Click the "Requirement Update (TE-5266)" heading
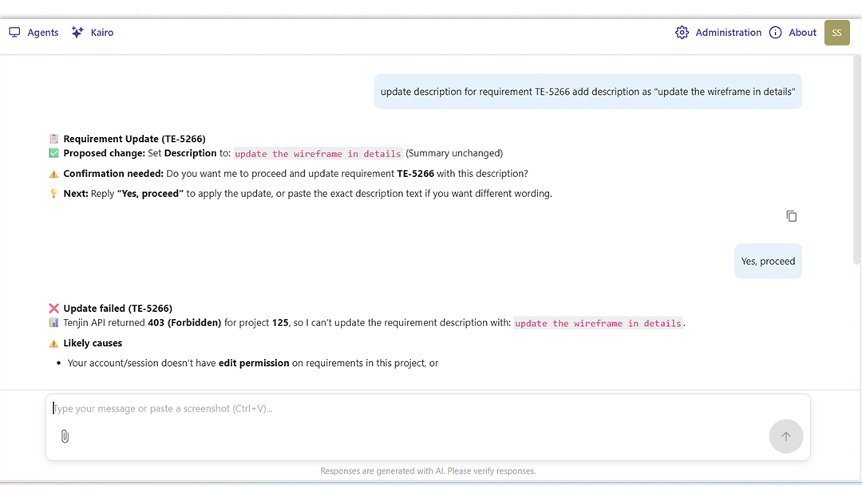Screen dimensions: 862x504 pyautogui.click(x=134, y=139)
